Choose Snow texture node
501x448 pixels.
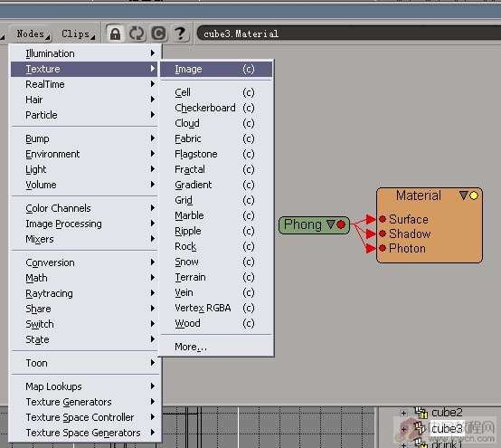[216, 262]
